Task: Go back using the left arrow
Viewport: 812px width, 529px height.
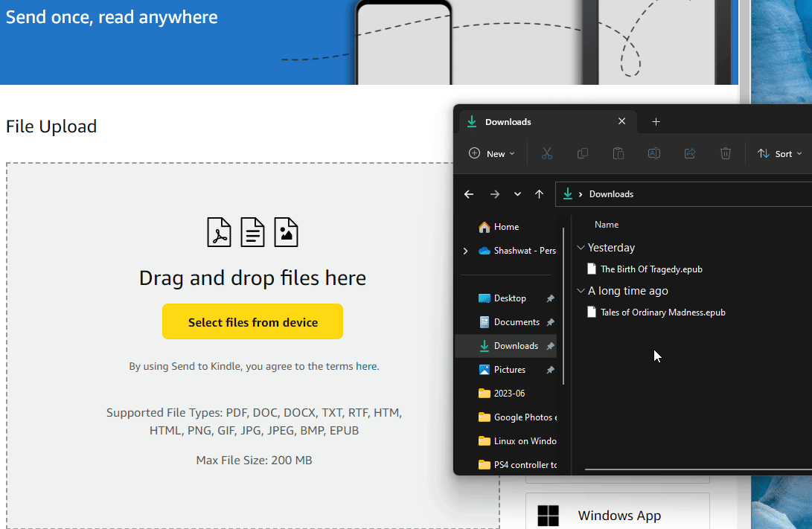Action: pos(469,194)
